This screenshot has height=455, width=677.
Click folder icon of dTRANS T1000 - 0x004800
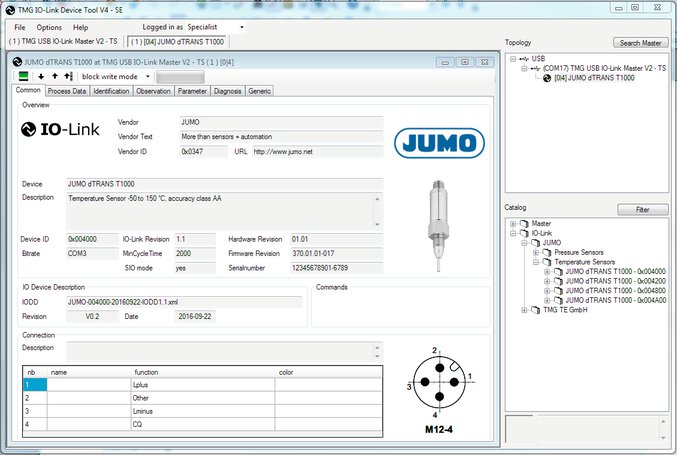click(558, 291)
